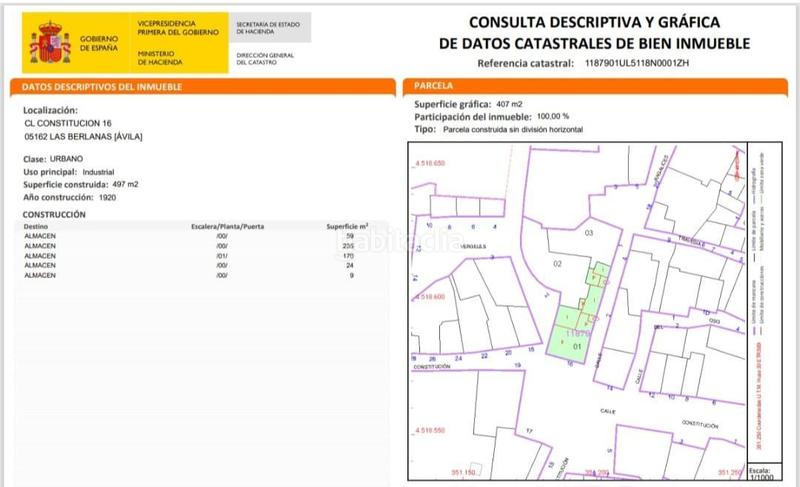The width and height of the screenshot is (800, 487).
Task: Click the 'Industrial' use value
Action: click(x=98, y=172)
